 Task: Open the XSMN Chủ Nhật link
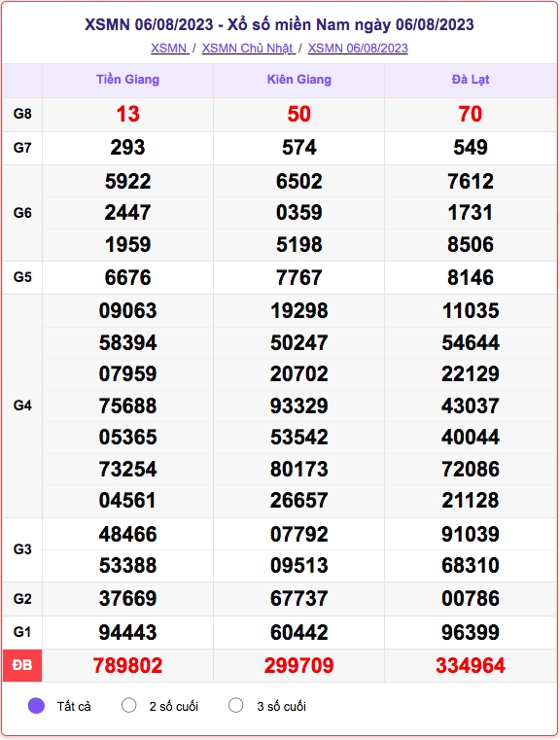[x=249, y=49]
